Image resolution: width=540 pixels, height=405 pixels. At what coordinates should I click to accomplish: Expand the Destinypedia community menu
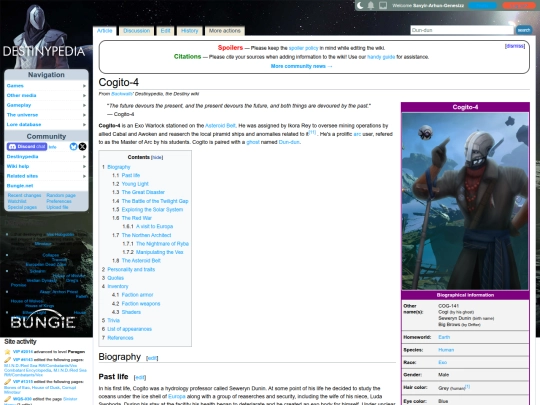click(x=46, y=157)
